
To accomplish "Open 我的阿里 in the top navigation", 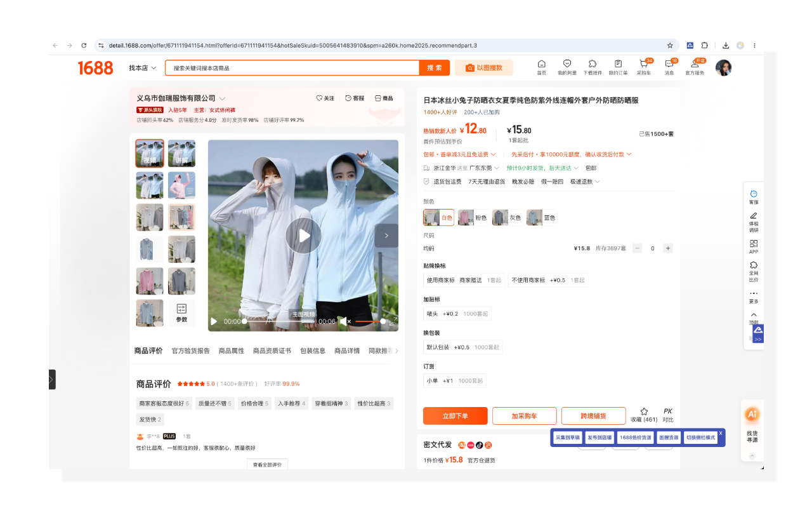I will pyautogui.click(x=567, y=67).
